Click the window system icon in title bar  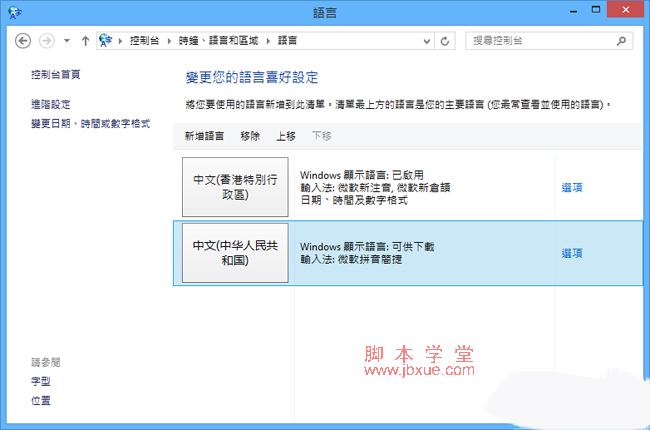15,12
